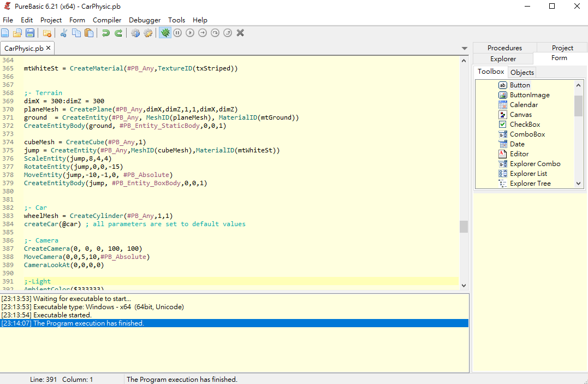Click the Close file toolbar icon

(47, 33)
